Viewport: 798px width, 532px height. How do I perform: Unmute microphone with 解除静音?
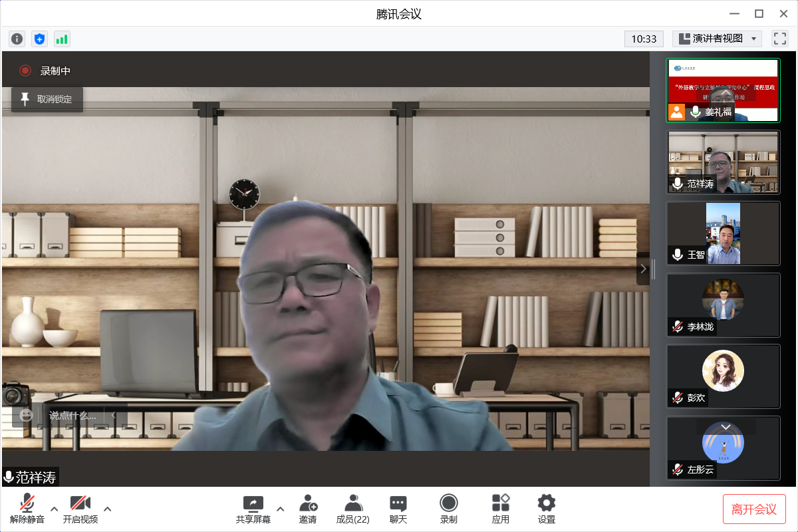pyautogui.click(x=27, y=509)
